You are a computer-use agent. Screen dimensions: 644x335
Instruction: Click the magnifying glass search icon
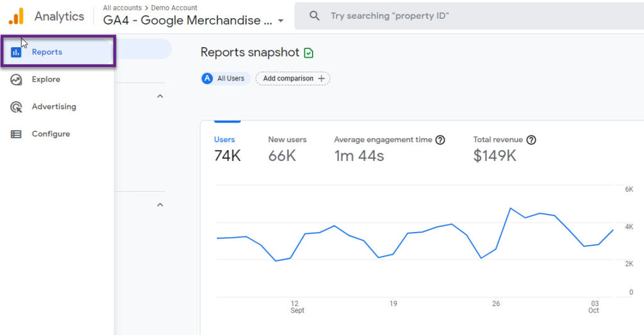pyautogui.click(x=314, y=16)
